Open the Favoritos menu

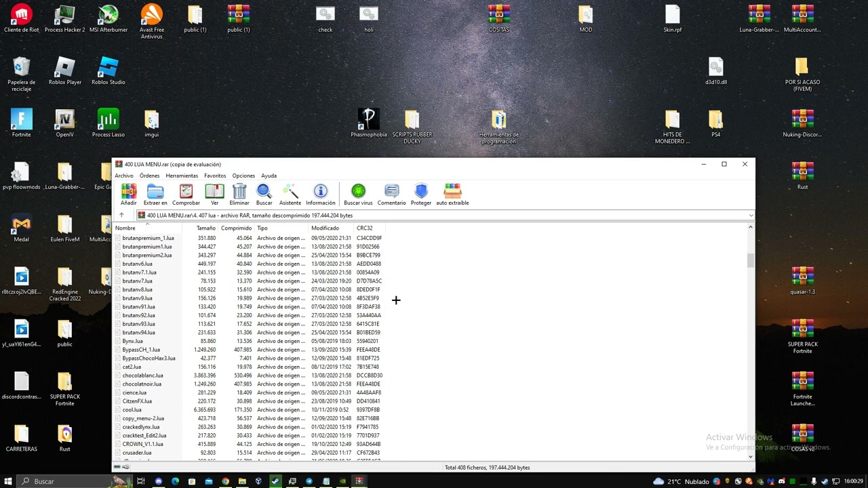215,176
